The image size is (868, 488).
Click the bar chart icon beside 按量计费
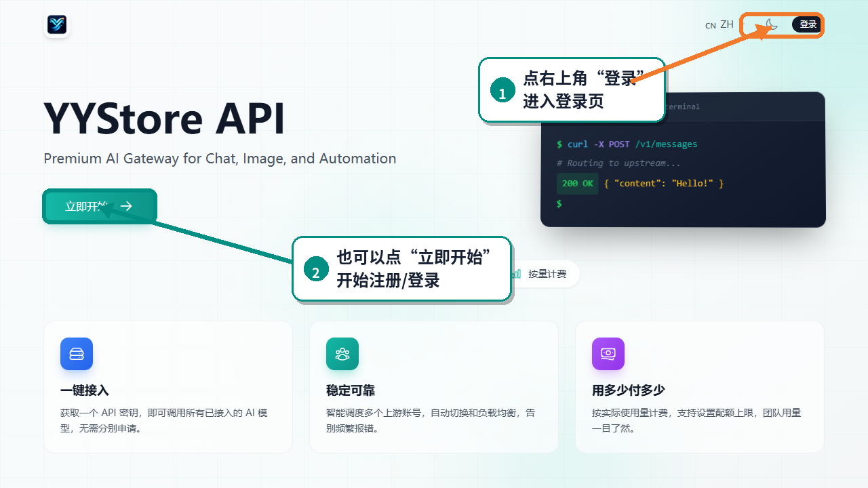[x=517, y=274]
